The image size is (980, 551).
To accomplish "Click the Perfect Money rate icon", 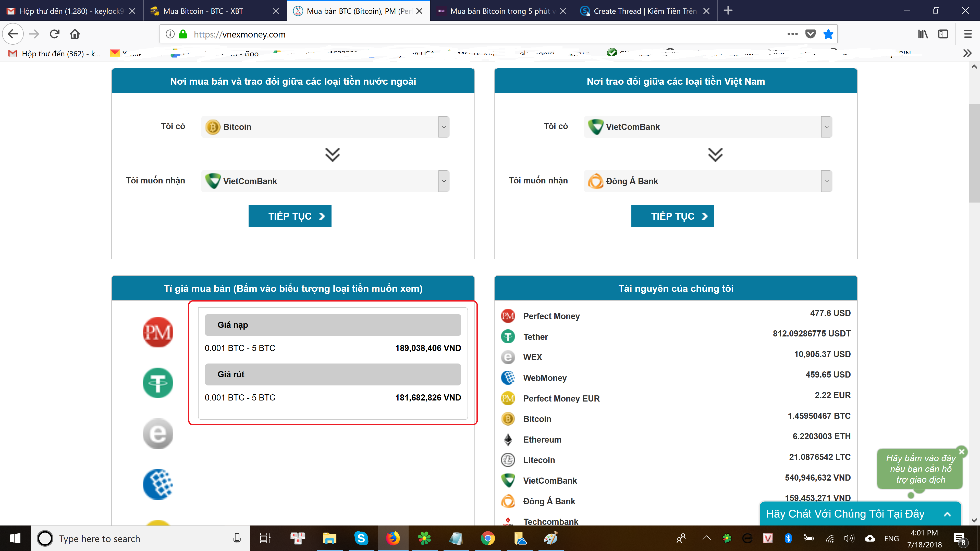I will [x=157, y=332].
